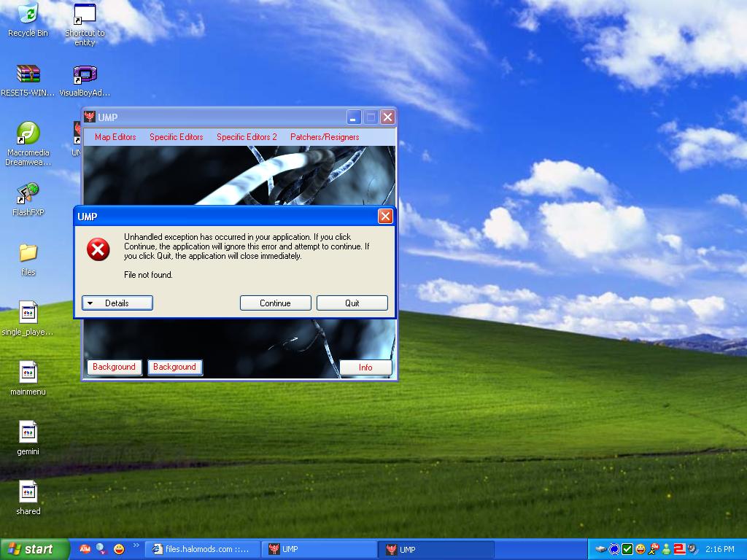Click the AIM quick launch icon
747x560 pixels.
click(85, 549)
